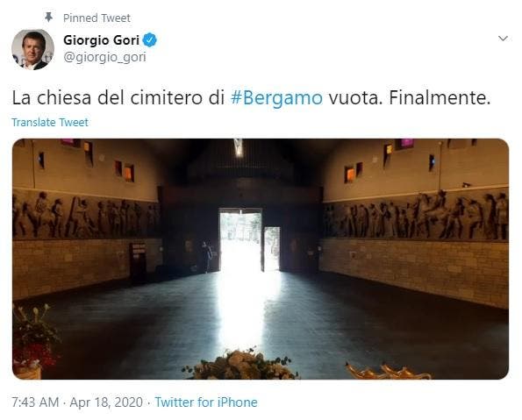The width and height of the screenshot is (522, 420).
Task: Click the word Finalmente in the tweet
Action: [440, 97]
